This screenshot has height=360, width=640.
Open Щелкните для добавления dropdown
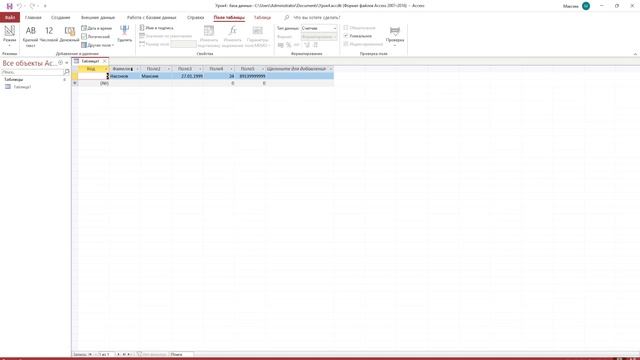[331, 69]
